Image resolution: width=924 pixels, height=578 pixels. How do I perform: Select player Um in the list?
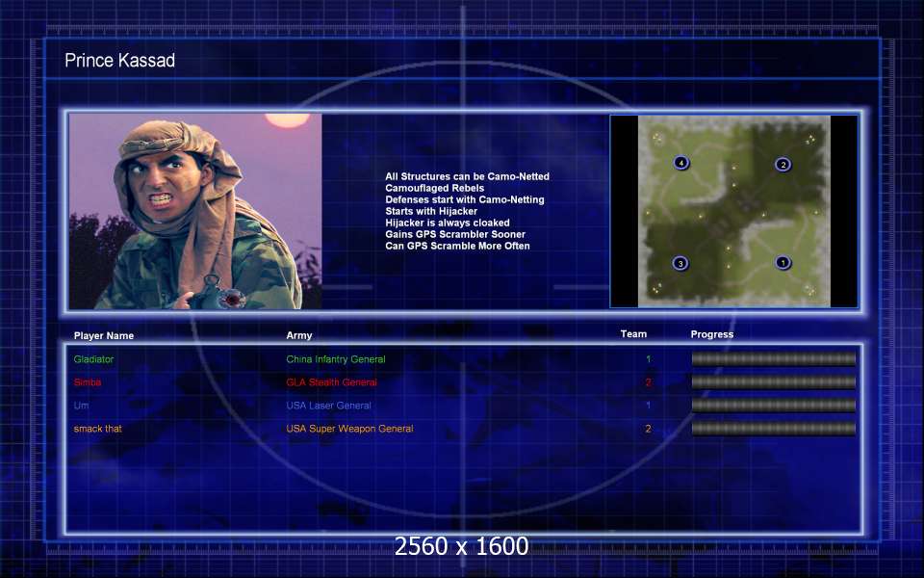pyautogui.click(x=81, y=406)
